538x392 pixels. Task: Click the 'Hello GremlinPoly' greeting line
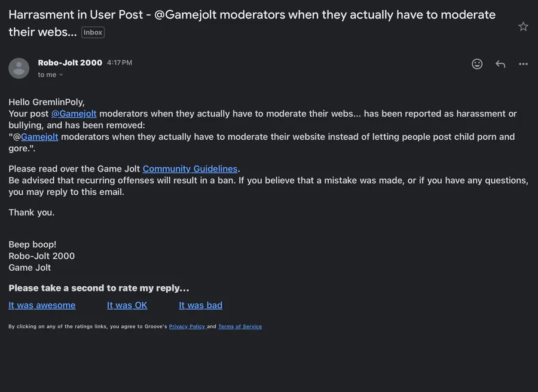tap(47, 102)
